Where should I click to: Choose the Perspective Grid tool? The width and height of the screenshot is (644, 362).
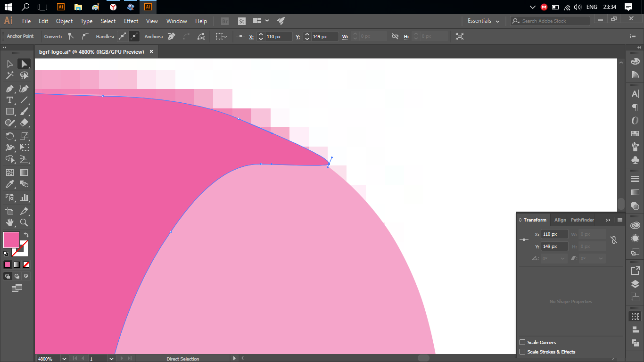coord(24,159)
